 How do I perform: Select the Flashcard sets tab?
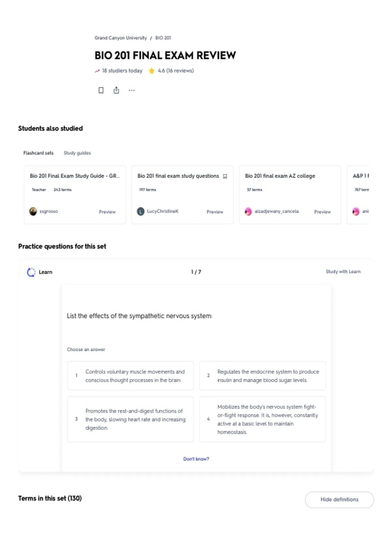click(38, 153)
